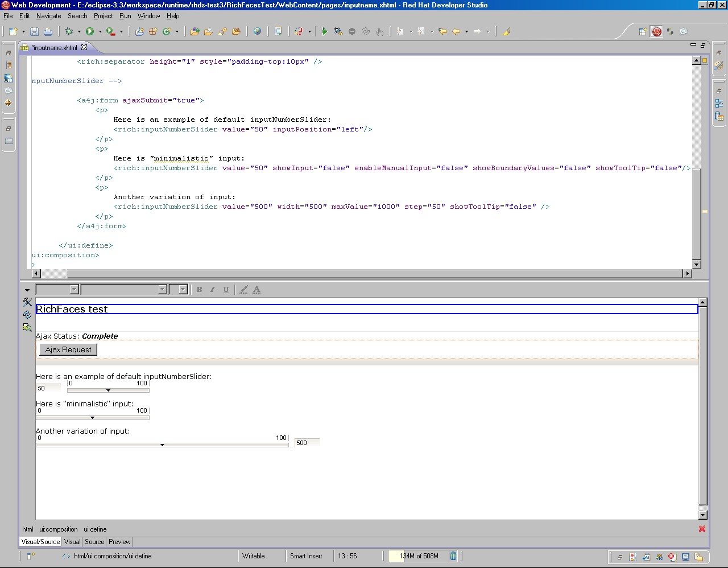This screenshot has height=568, width=728.
Task: Expand the font size combo box
Action: 183,289
